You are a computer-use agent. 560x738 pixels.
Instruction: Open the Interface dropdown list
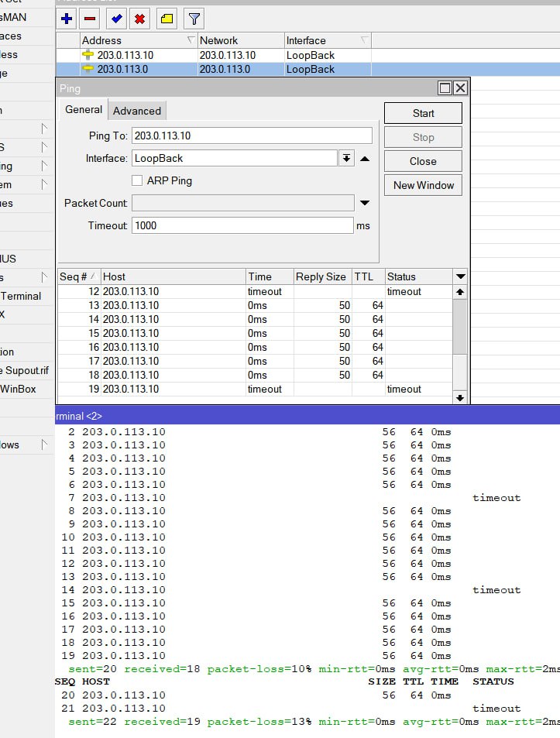click(346, 158)
